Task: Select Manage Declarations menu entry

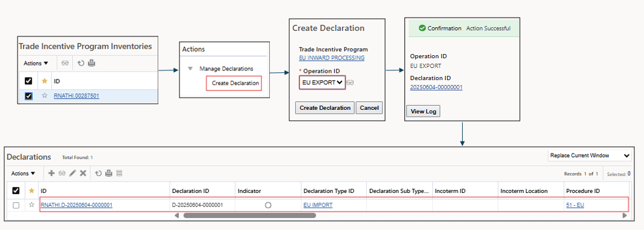Action: tap(226, 69)
